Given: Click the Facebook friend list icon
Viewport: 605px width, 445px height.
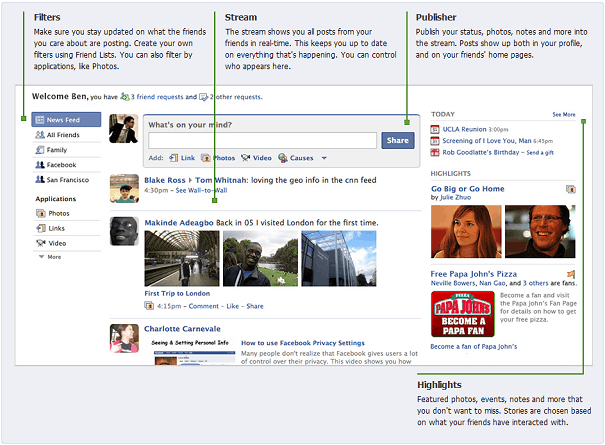Looking at the screenshot, I should [40, 165].
